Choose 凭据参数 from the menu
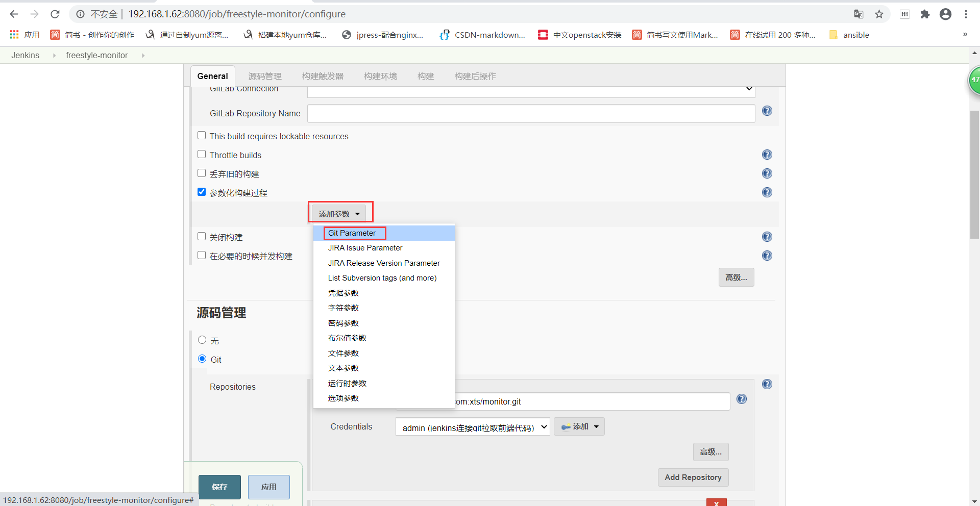980x506 pixels. click(384, 293)
